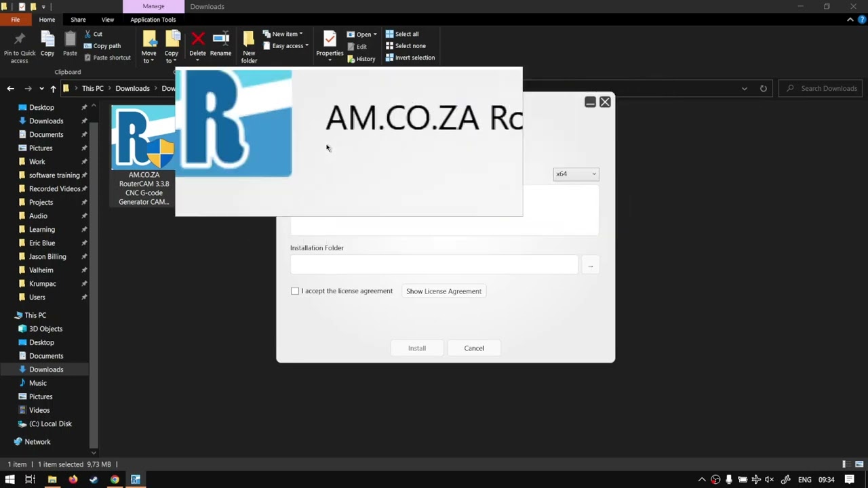Image resolution: width=868 pixels, height=488 pixels.
Task: Minimize the installer dialog
Action: tap(590, 102)
